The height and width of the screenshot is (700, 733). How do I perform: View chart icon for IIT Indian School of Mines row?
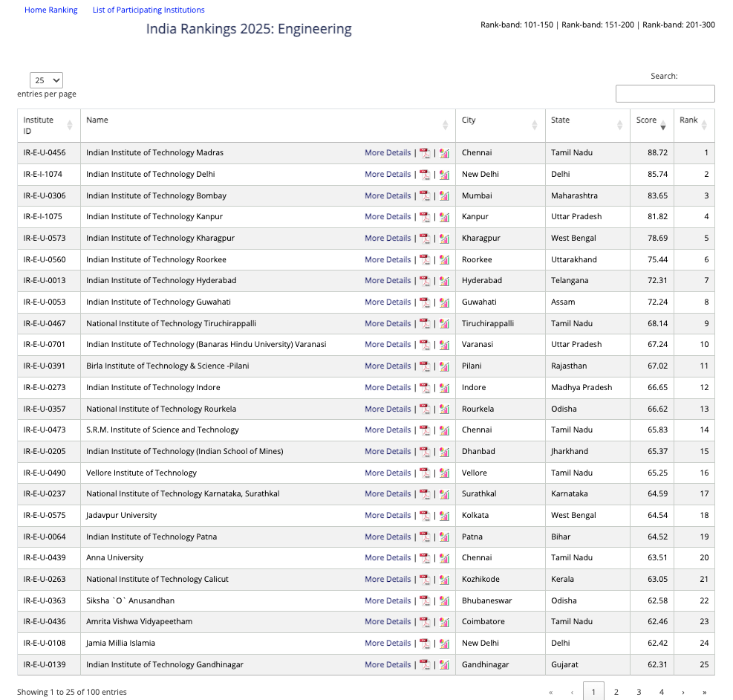tap(444, 452)
